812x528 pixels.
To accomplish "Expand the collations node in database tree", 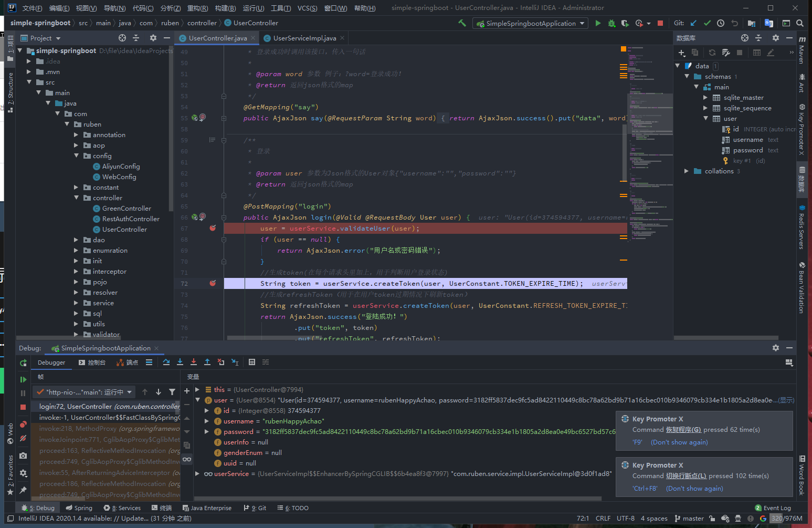I will [687, 171].
